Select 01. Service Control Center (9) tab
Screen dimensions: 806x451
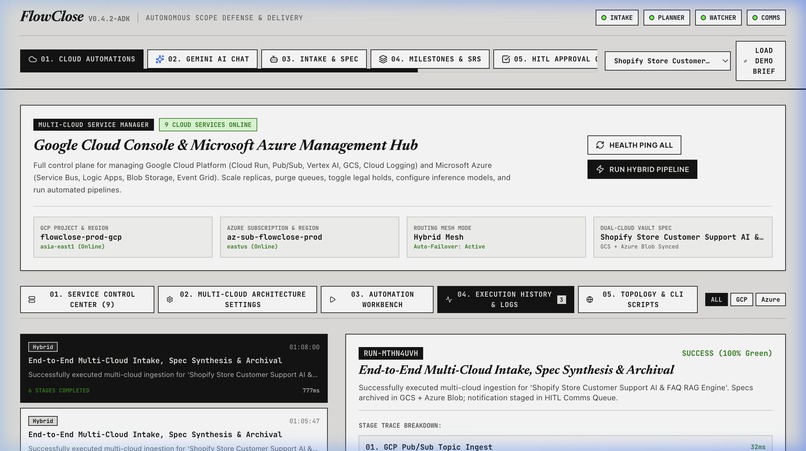[x=87, y=299]
